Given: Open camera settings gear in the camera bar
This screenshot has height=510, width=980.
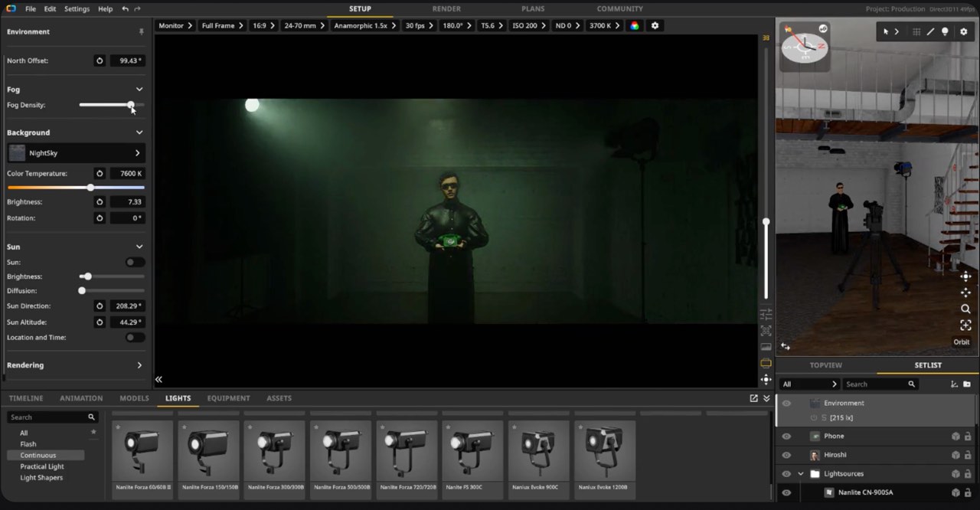Looking at the screenshot, I should pyautogui.click(x=655, y=26).
